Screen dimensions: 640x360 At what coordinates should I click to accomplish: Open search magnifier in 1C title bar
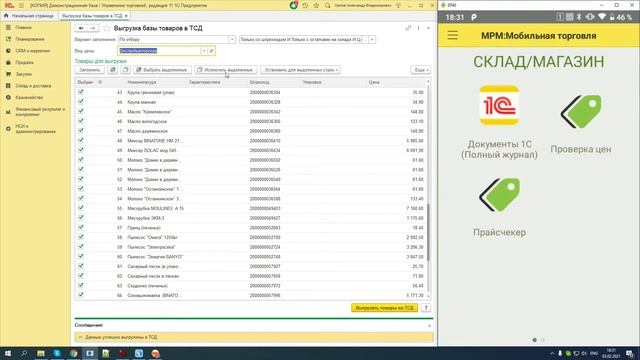(x=328, y=5)
